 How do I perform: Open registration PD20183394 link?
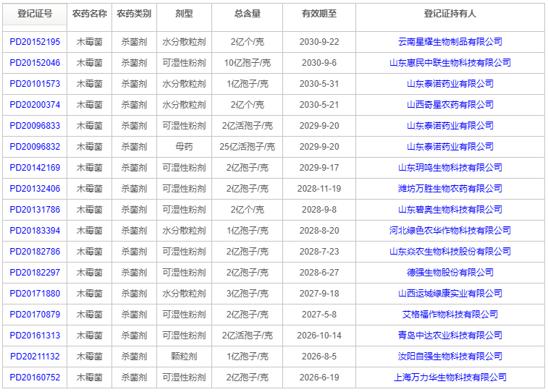pyautogui.click(x=35, y=231)
